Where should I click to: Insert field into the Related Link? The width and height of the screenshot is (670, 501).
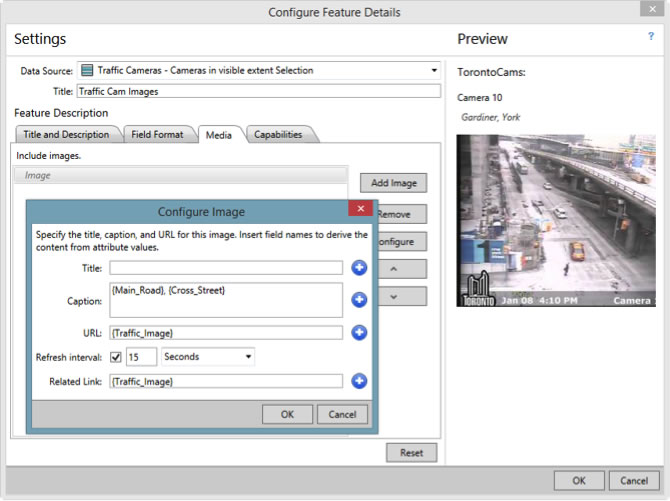pyautogui.click(x=359, y=381)
